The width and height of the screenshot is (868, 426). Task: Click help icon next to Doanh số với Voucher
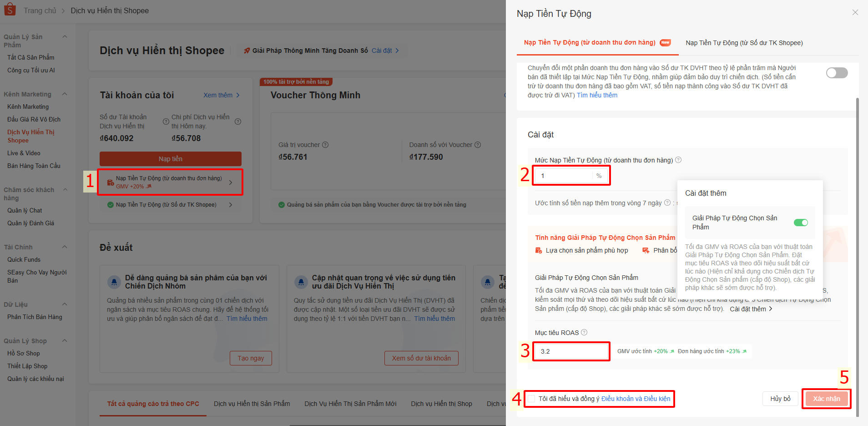click(478, 145)
